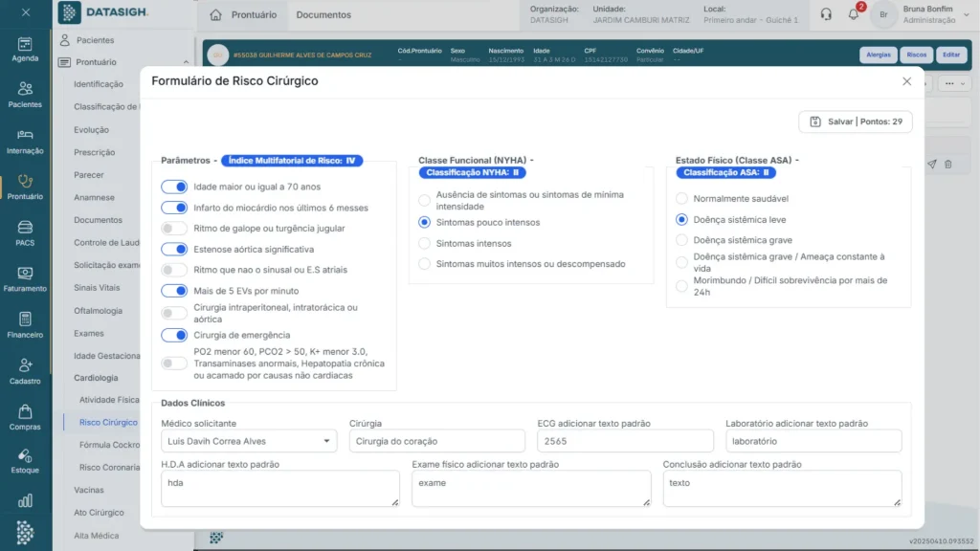Image resolution: width=980 pixels, height=551 pixels.
Task: Open Agenda from the left sidebar
Action: [26, 48]
